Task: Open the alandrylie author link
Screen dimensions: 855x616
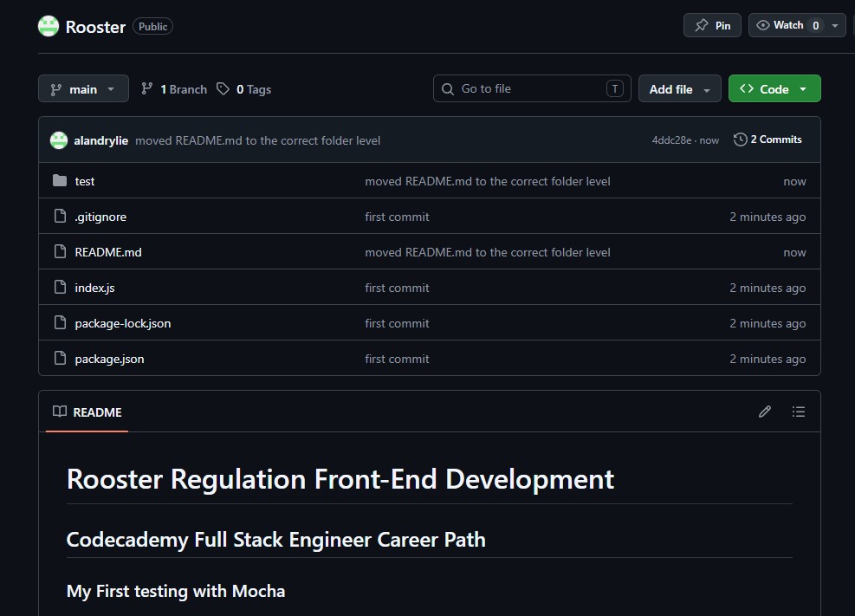Action: click(x=100, y=140)
